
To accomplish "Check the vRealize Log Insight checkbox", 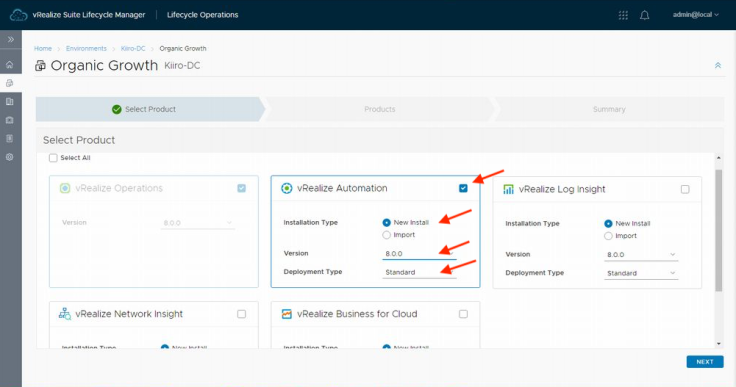I will (x=685, y=189).
